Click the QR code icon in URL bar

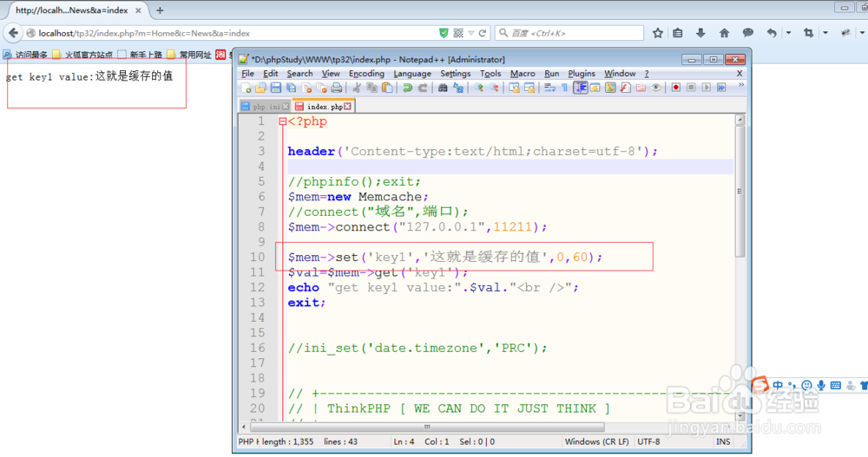tap(458, 33)
